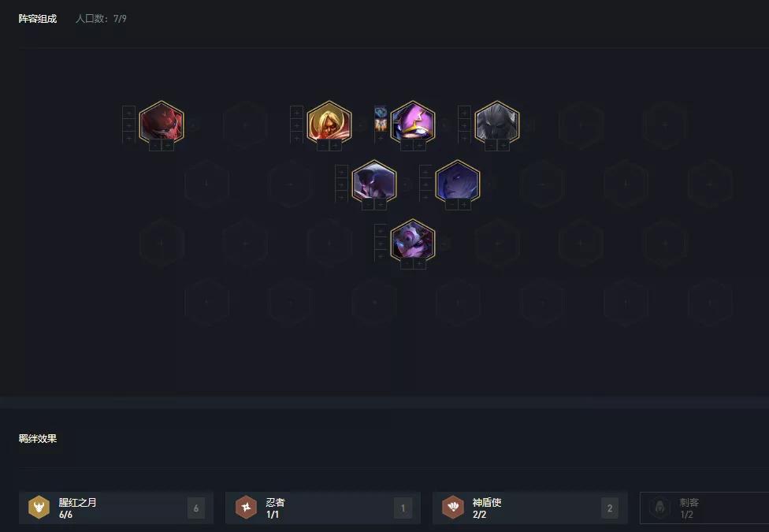Click the 忍者 shuriken trait icon

[x=246, y=508]
